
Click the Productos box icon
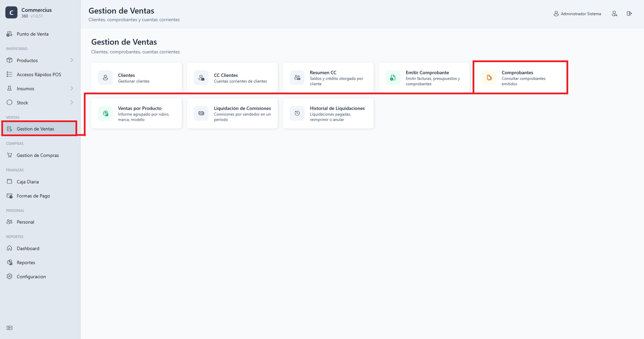point(10,60)
